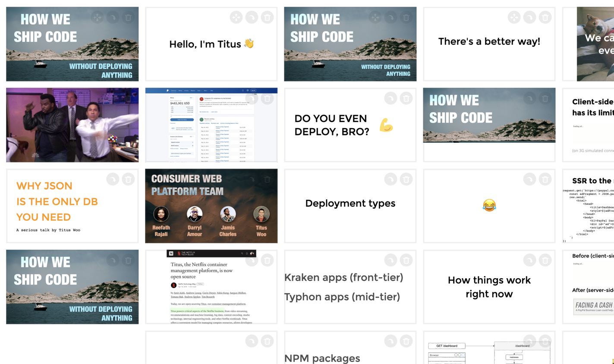Click the trash icon on the GET /dashboard diagram slide
The height and width of the screenshot is (364, 614).
click(545, 341)
